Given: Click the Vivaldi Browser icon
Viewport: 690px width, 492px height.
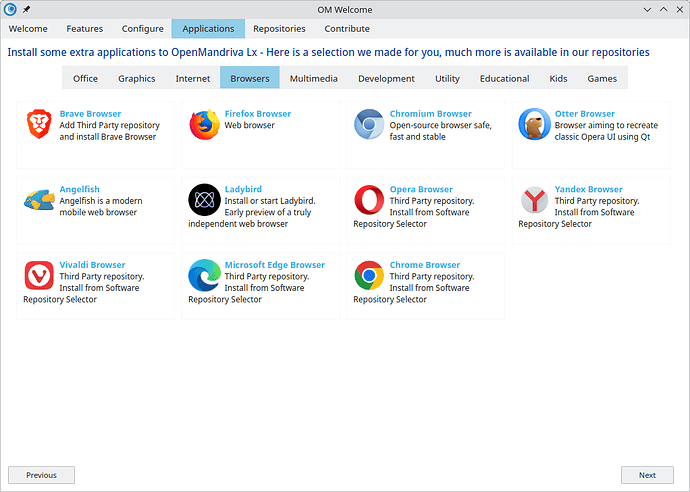Looking at the screenshot, I should click(x=39, y=275).
